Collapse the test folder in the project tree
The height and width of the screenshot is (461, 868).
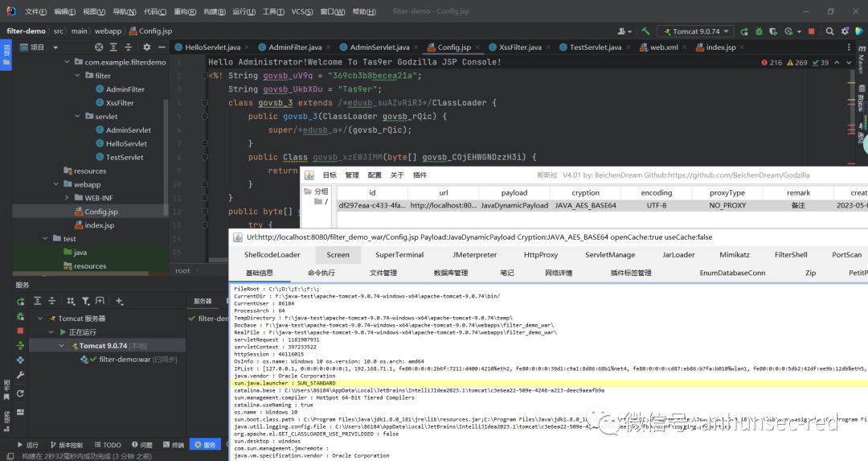click(45, 238)
